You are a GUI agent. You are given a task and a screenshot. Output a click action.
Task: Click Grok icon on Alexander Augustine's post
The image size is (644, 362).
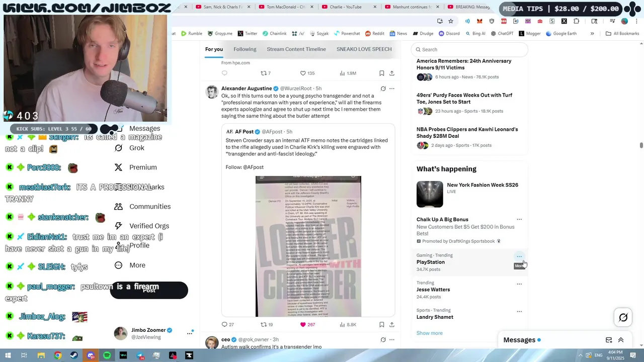pyautogui.click(x=383, y=88)
